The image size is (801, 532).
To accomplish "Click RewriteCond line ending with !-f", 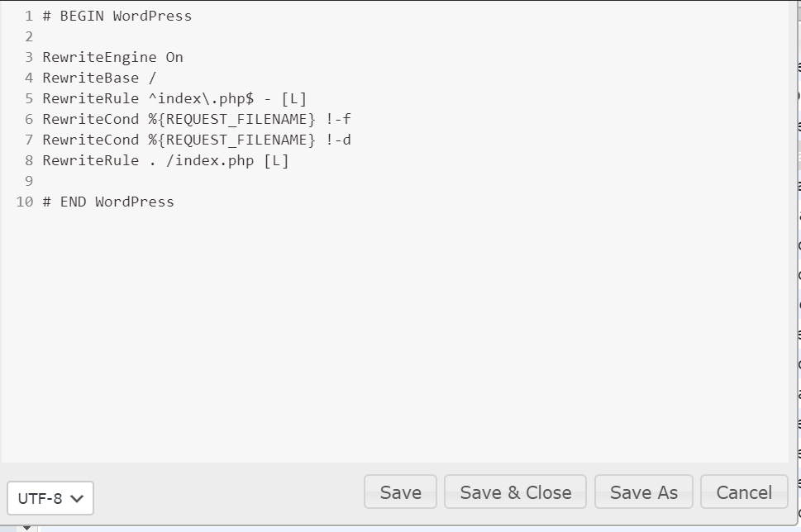I will (197, 119).
